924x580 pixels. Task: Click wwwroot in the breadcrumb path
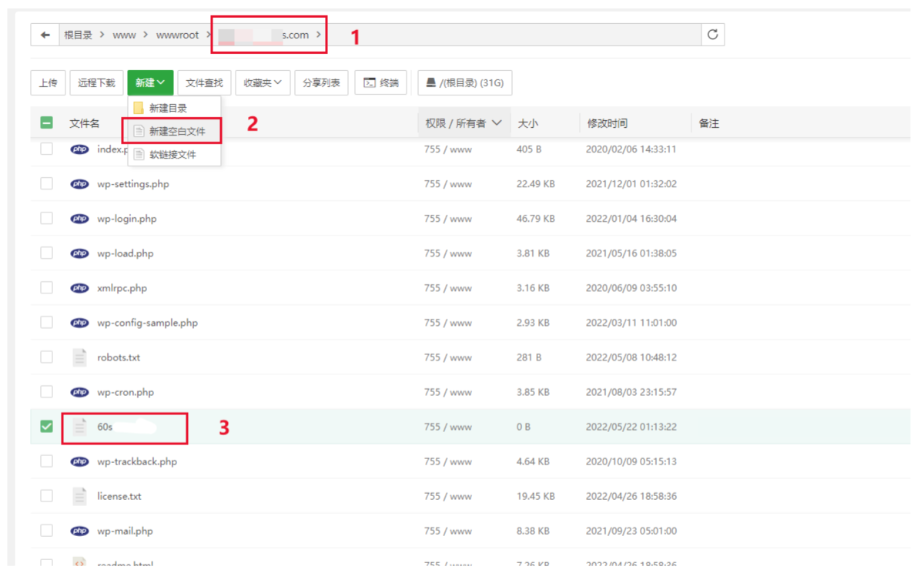[177, 35]
